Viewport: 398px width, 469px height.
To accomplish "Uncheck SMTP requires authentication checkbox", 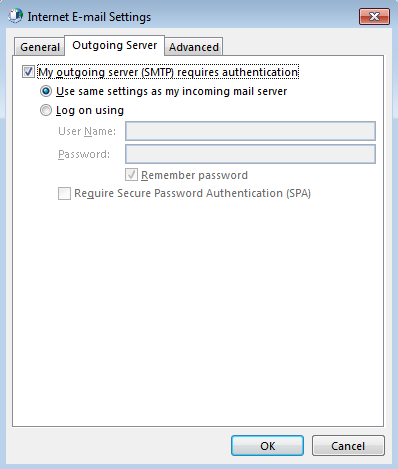I will (28, 72).
